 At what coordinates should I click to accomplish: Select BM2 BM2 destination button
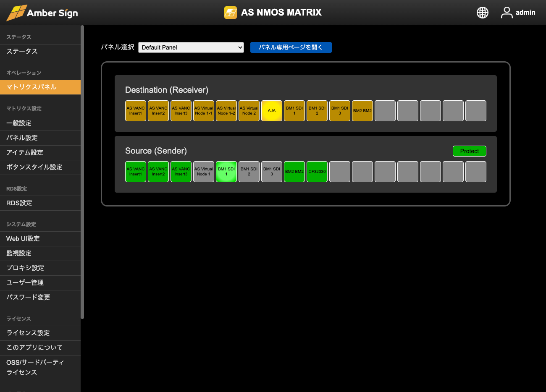tap(362, 111)
